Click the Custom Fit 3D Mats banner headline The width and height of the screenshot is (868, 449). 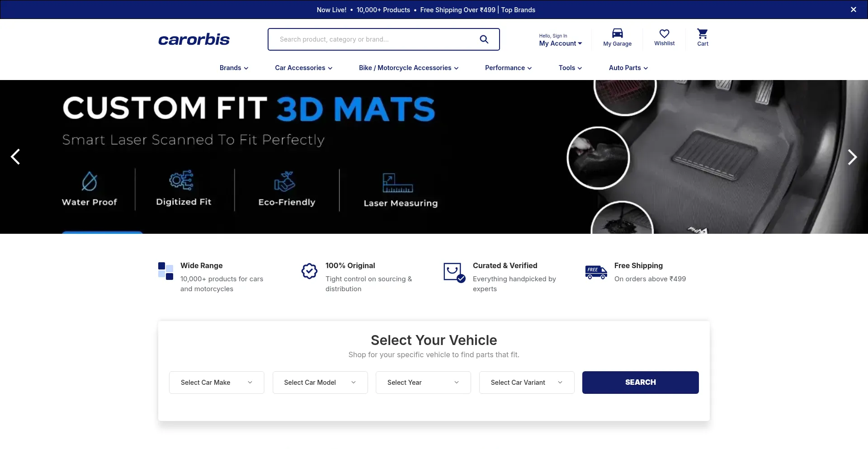click(249, 109)
